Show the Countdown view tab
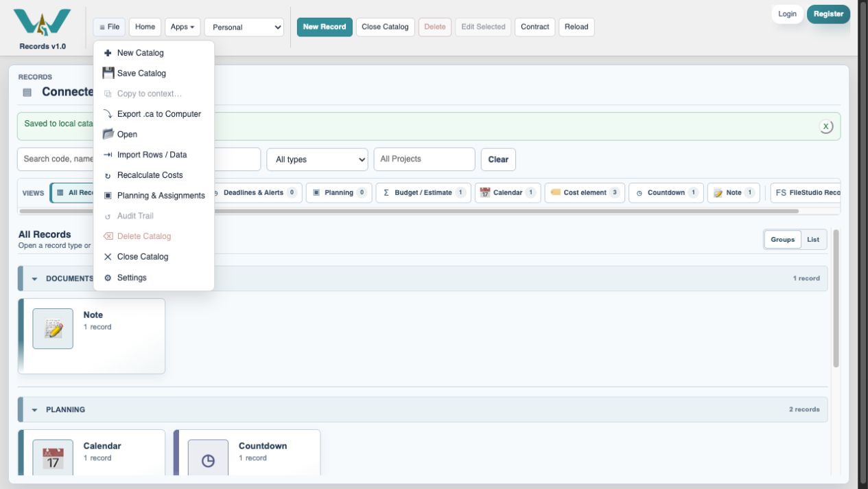Image resolution: width=868 pixels, height=489 pixels. point(666,193)
